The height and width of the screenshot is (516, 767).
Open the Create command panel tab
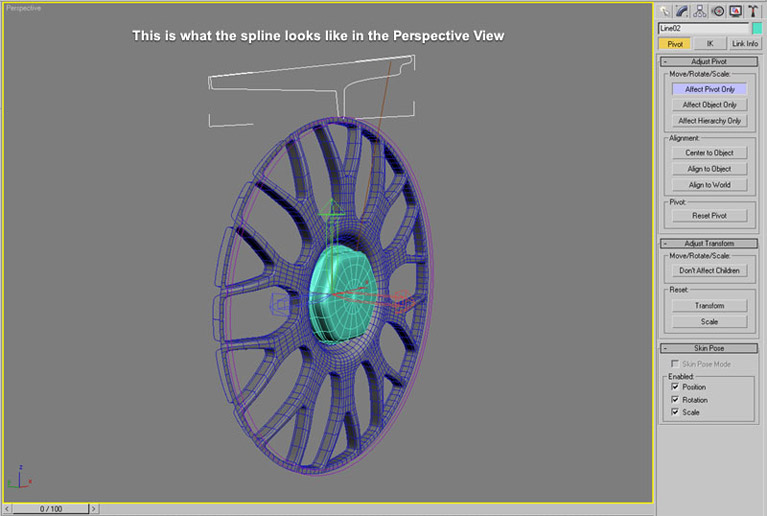click(666, 11)
